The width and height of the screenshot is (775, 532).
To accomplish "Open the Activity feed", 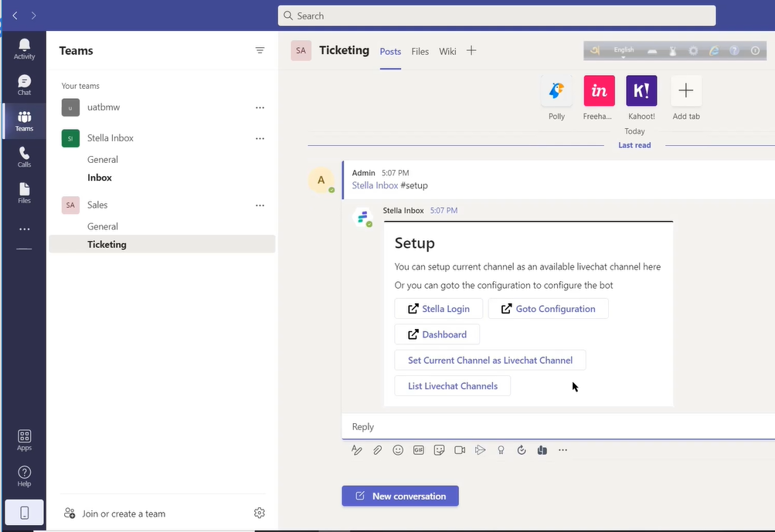I will point(24,49).
